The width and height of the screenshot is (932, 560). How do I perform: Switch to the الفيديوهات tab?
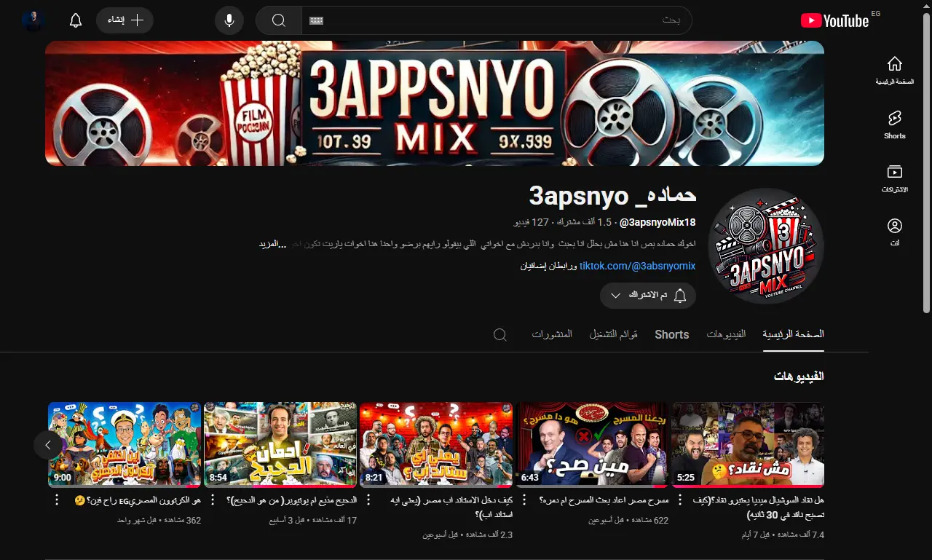tap(726, 334)
